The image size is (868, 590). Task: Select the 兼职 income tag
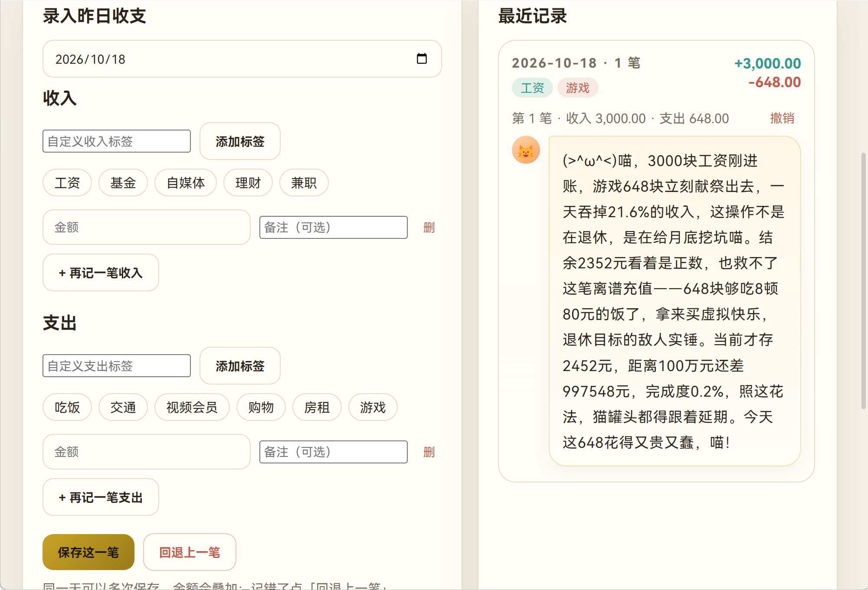pos(304,183)
